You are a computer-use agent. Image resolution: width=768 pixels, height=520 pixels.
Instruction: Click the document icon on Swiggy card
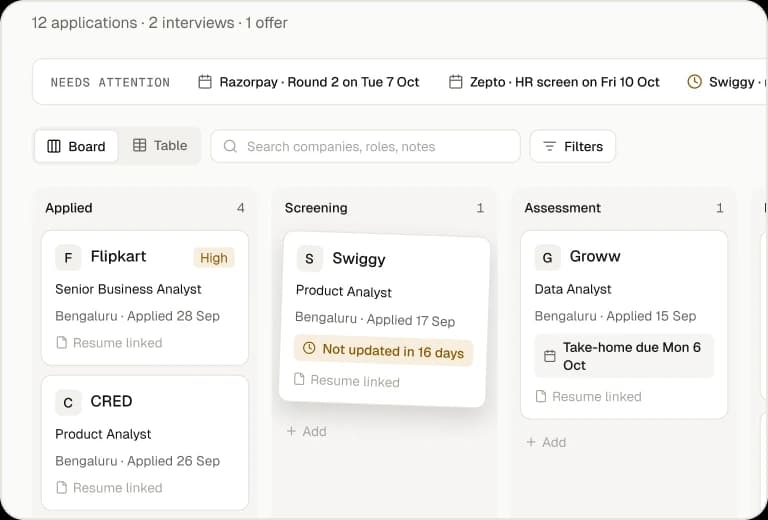(299, 378)
